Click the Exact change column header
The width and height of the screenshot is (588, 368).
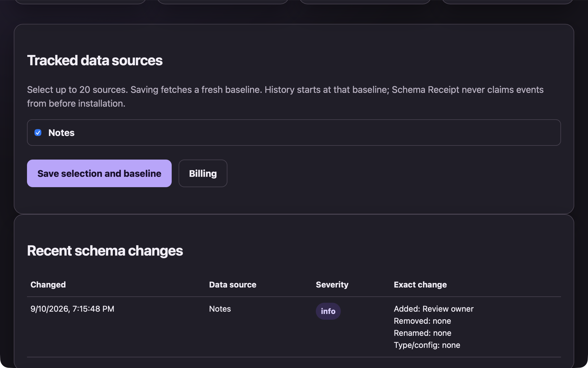pos(420,285)
